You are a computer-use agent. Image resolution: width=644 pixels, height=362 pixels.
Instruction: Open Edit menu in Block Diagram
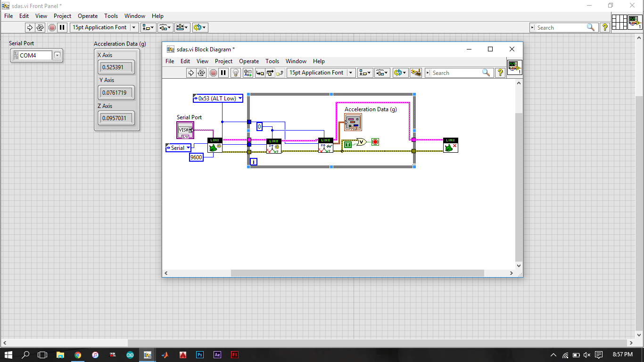click(185, 61)
